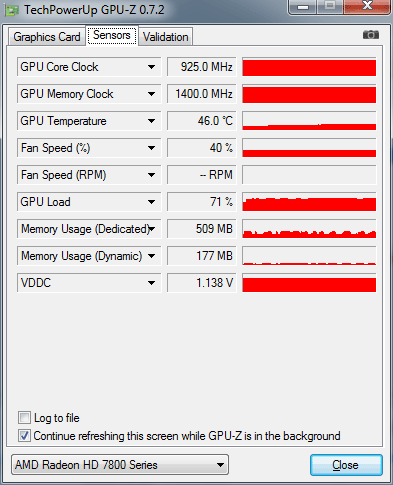The width and height of the screenshot is (393, 485).
Task: Click the 46.0 °C temperature value field
Action: [202, 121]
